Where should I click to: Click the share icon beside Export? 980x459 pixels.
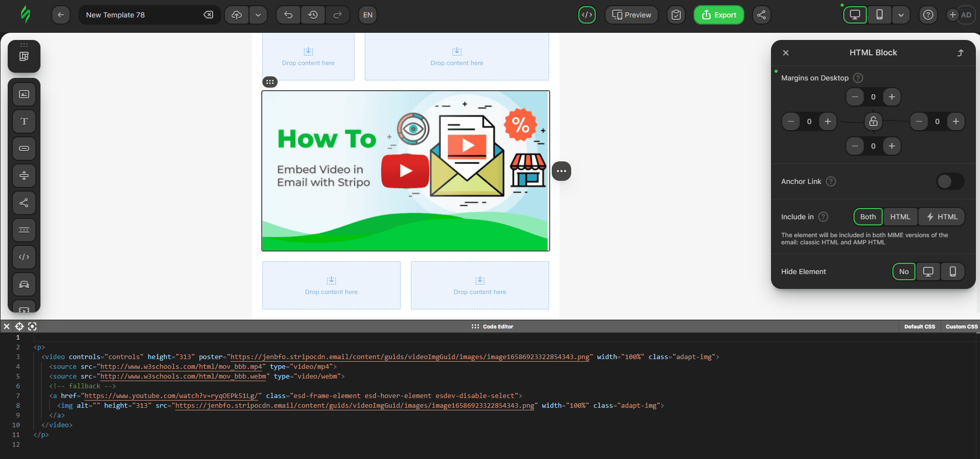(x=761, y=15)
